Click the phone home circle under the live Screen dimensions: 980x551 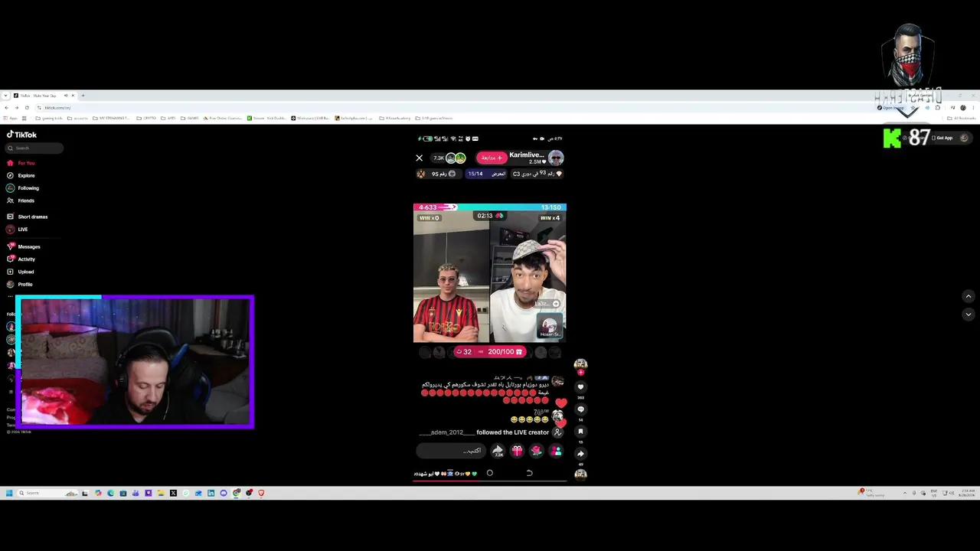click(490, 473)
